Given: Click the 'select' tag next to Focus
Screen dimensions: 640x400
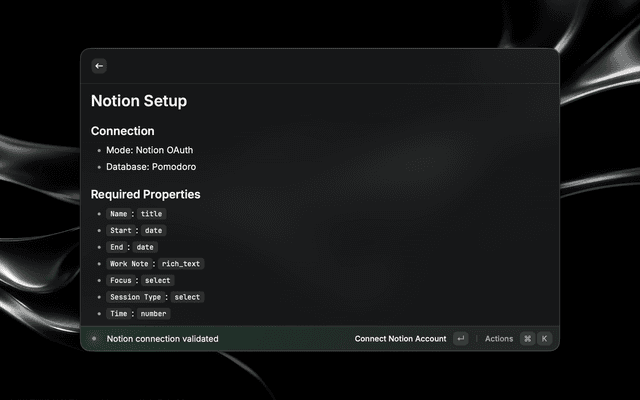Looking at the screenshot, I should 158,280.
